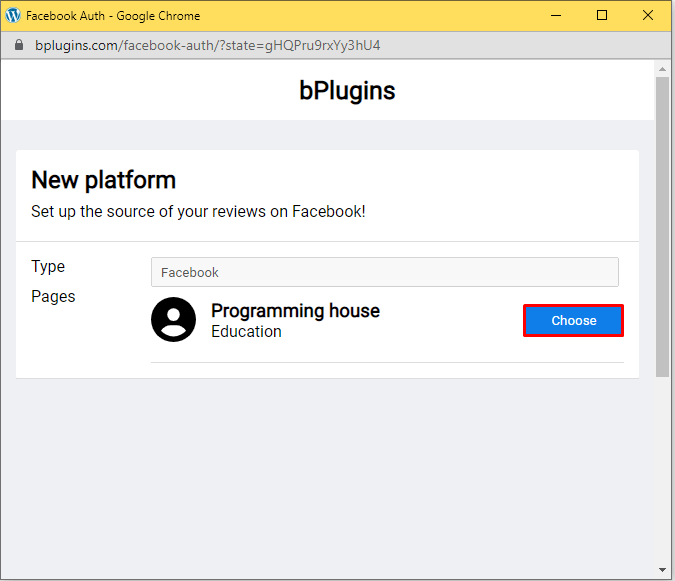Minimize the Facebook Auth window
Viewport: 675px width, 581px height.
(x=556, y=16)
